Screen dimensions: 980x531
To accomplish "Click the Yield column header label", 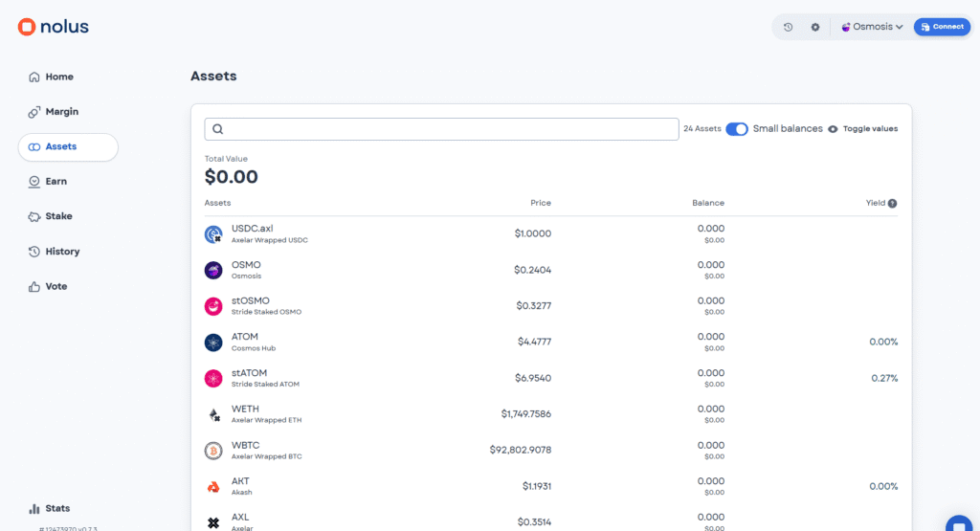I will pyautogui.click(x=876, y=203).
